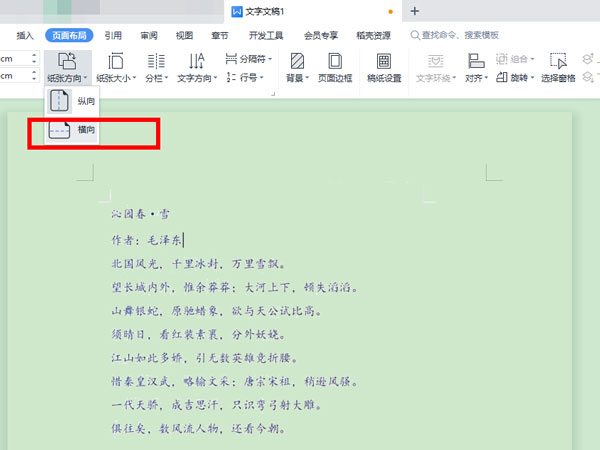
Task: Expand the 组合 dropdown arrow
Action: (532, 59)
